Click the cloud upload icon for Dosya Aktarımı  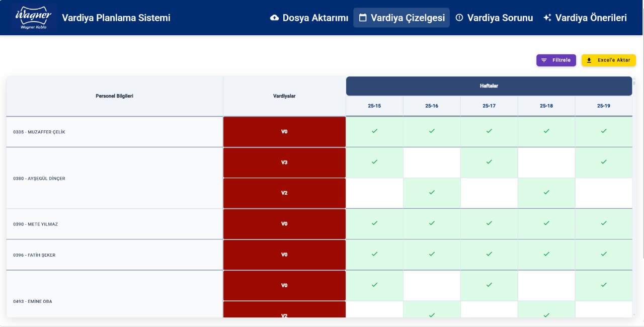click(x=274, y=18)
